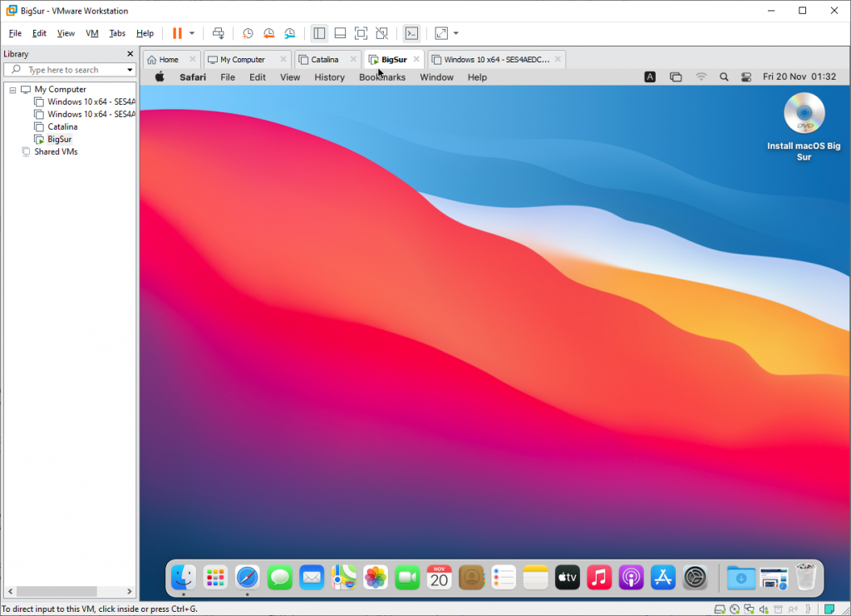Open the library search options dropdown
The width and height of the screenshot is (851, 616).
[128, 70]
